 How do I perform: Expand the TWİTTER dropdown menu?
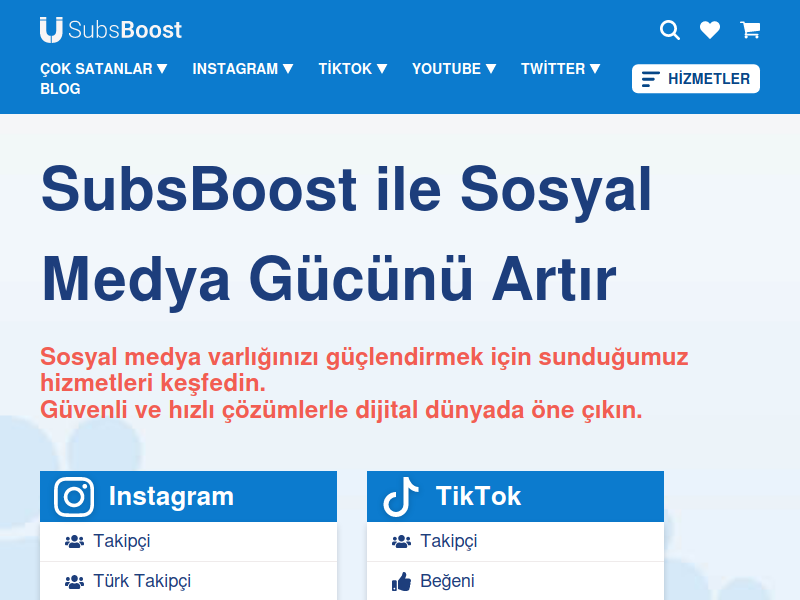[561, 69]
